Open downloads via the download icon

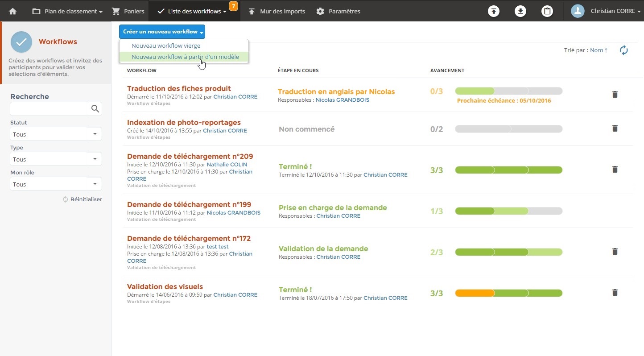pyautogui.click(x=520, y=11)
